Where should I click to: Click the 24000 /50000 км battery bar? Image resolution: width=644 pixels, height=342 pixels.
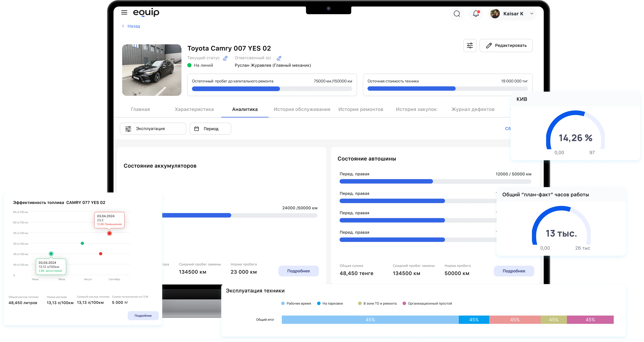pyautogui.click(x=240, y=215)
